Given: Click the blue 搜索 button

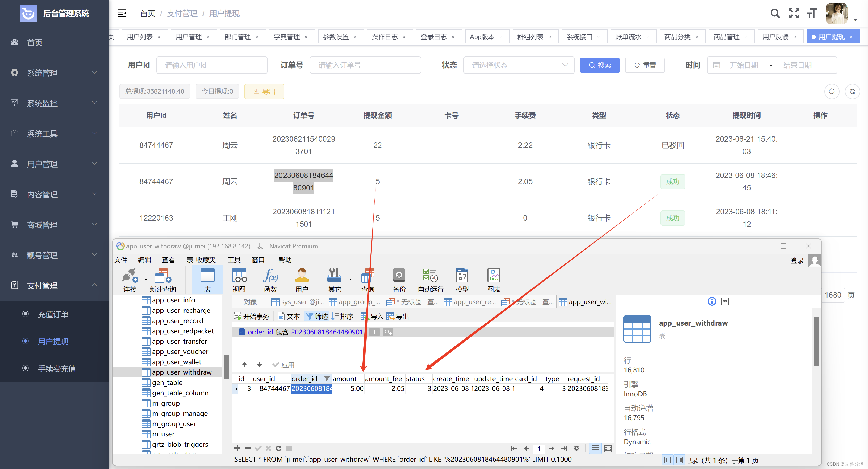Looking at the screenshot, I should (x=599, y=65).
